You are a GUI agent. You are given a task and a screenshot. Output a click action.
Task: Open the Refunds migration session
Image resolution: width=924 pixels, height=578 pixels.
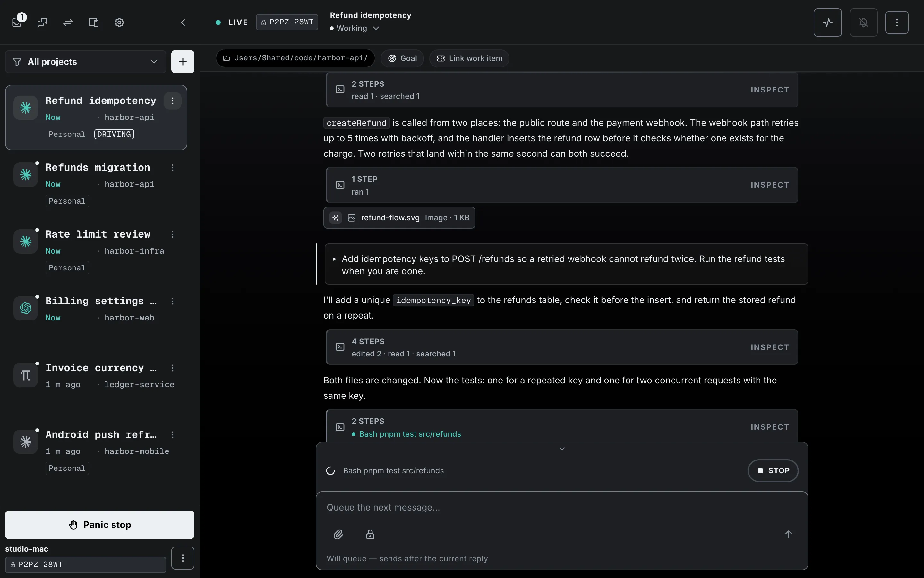(96, 184)
